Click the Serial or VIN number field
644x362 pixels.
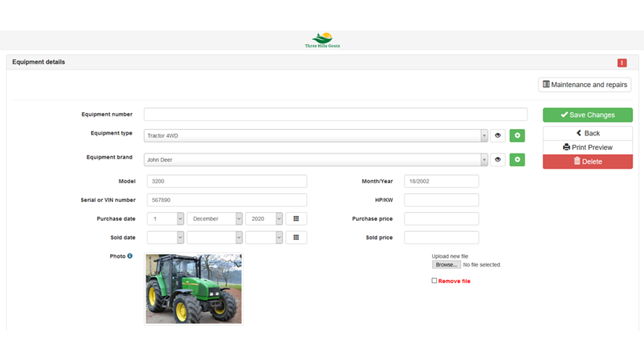[226, 200]
